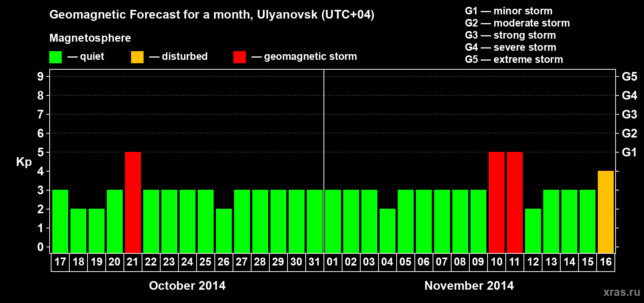Click the date label 21
The width and height of the screenshot is (644, 303).
tap(133, 262)
